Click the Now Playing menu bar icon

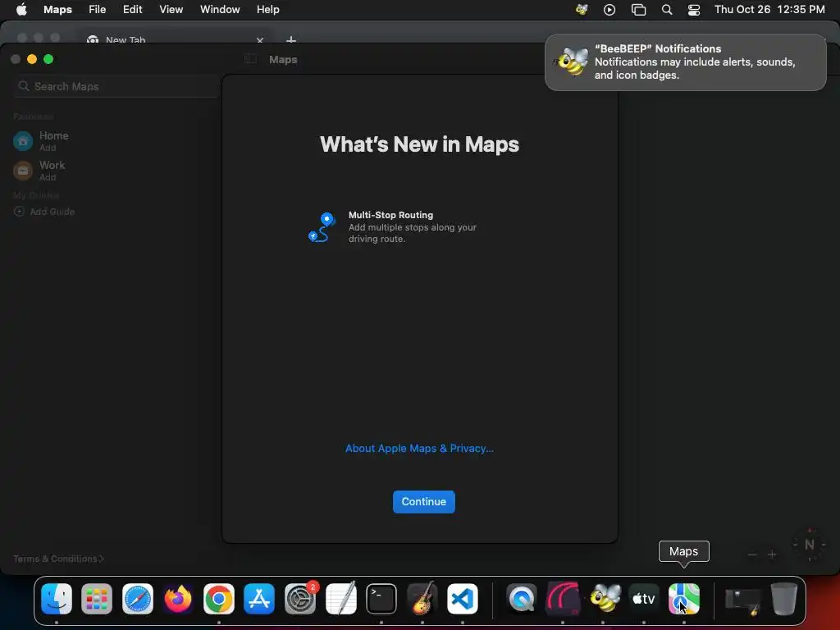click(x=609, y=10)
